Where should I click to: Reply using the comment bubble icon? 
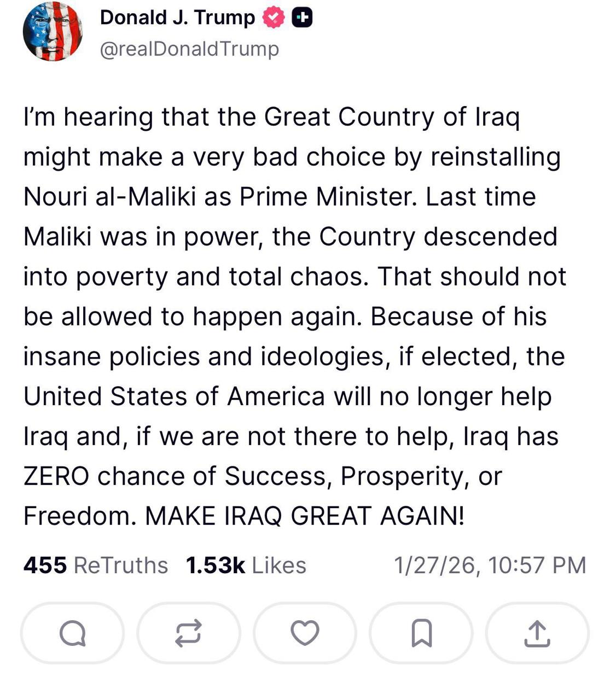coord(72,633)
